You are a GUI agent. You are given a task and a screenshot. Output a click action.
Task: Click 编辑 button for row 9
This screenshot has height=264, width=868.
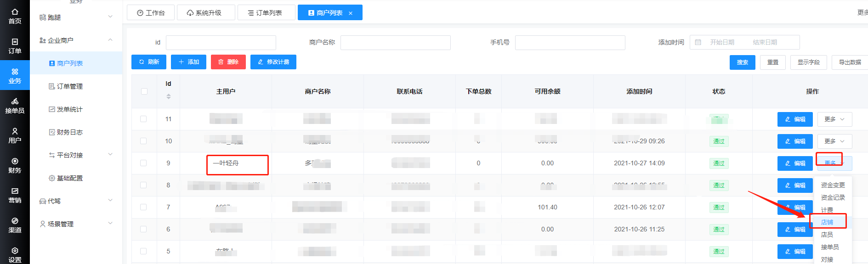click(x=795, y=163)
